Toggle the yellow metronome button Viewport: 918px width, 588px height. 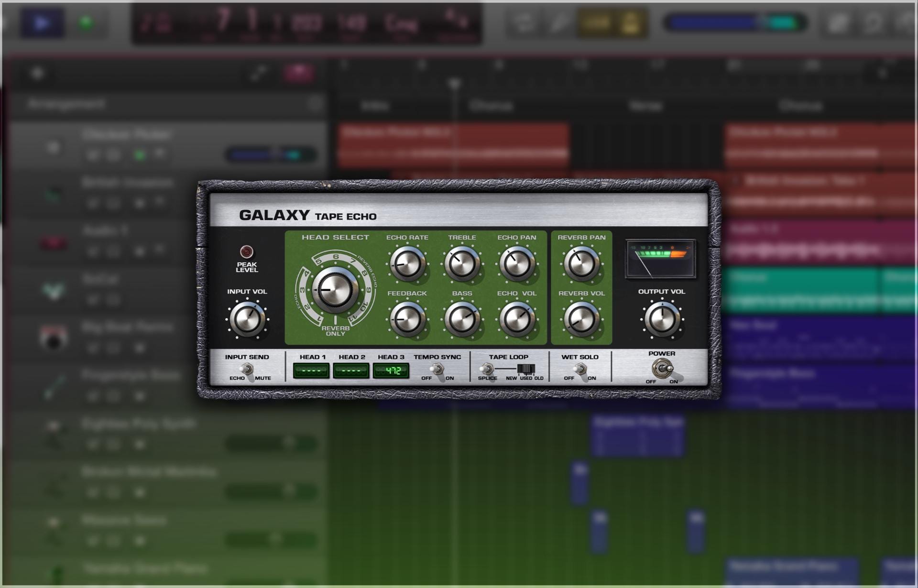(631, 22)
